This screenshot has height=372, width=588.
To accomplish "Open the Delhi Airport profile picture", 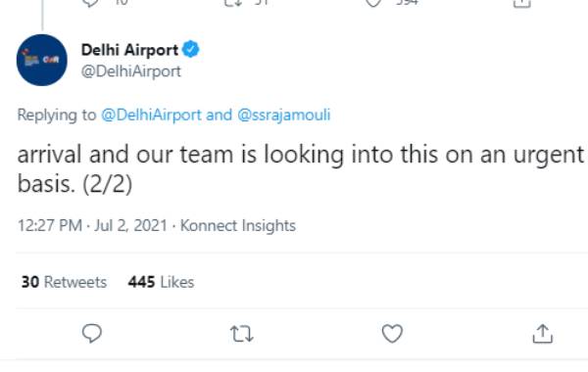I will tap(42, 60).
